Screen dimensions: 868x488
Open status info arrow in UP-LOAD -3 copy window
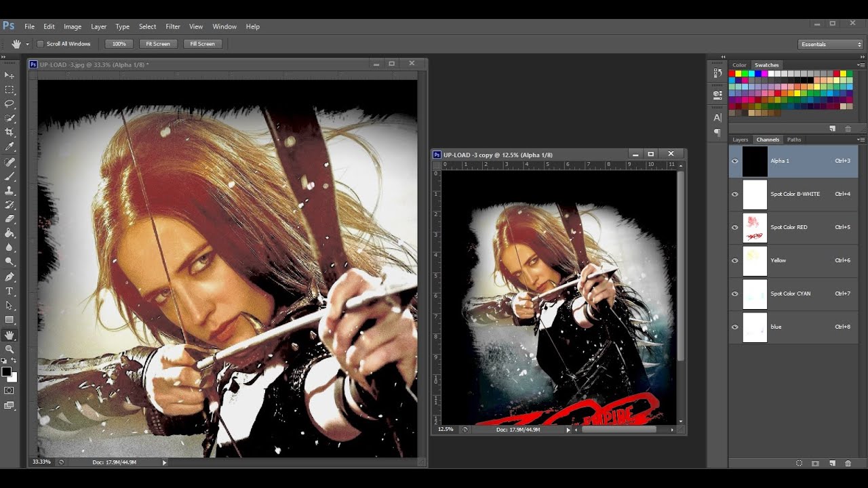pos(568,430)
